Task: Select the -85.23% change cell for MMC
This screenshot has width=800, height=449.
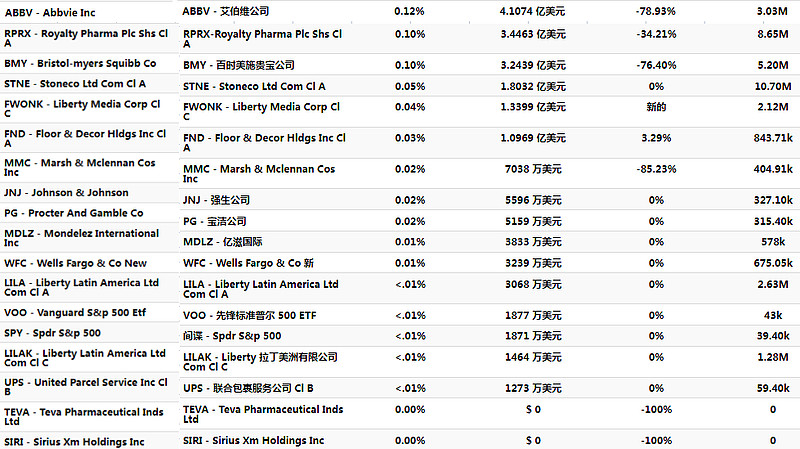Action: point(656,169)
